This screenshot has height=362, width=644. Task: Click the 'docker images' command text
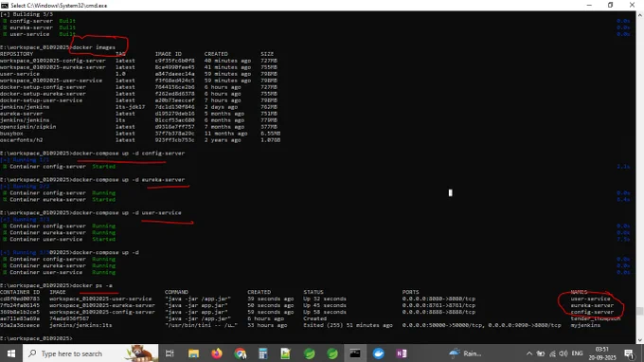click(94, 47)
